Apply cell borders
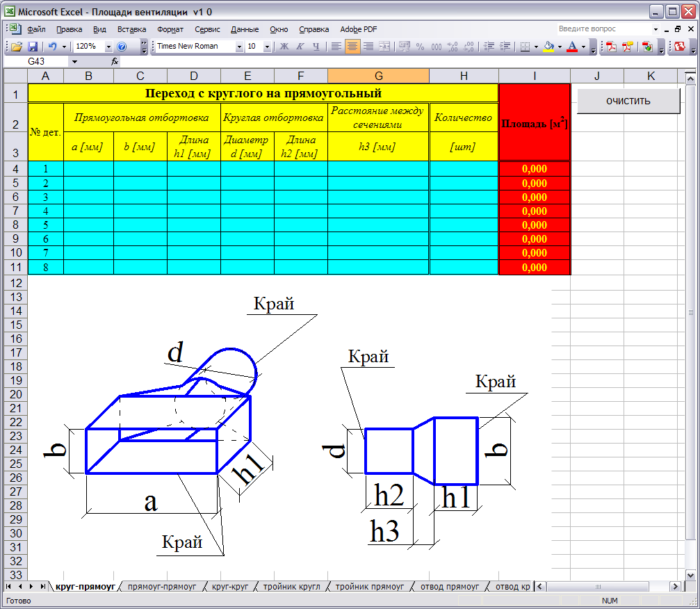The width and height of the screenshot is (700, 609). (x=526, y=47)
